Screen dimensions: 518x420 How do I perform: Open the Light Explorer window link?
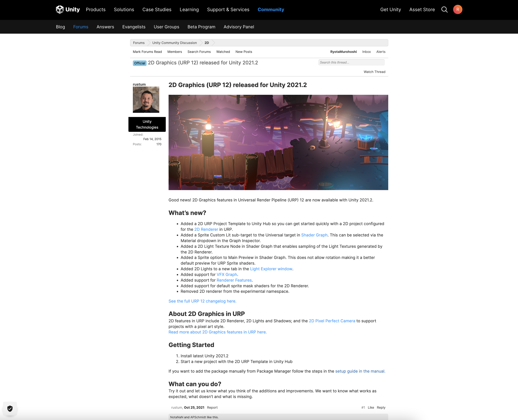pos(271,269)
